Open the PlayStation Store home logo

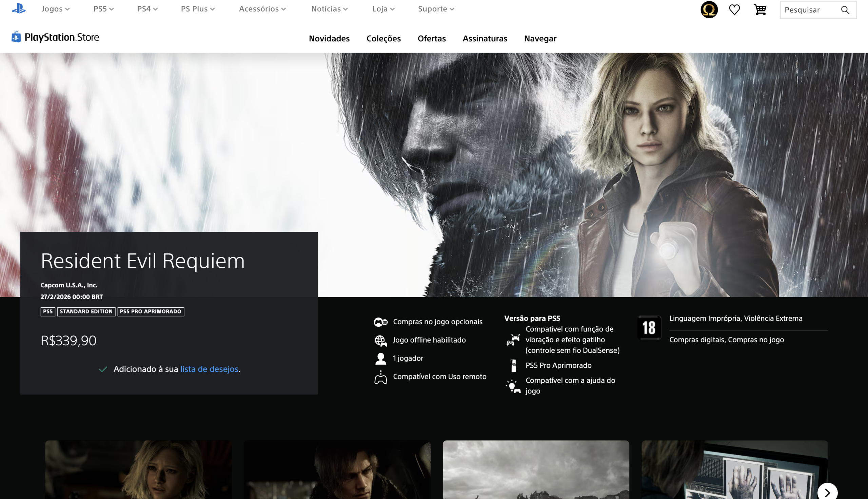click(x=55, y=37)
